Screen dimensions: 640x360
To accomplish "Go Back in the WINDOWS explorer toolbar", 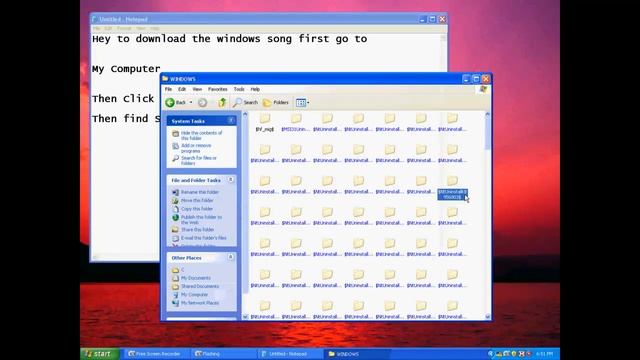I will (176, 102).
